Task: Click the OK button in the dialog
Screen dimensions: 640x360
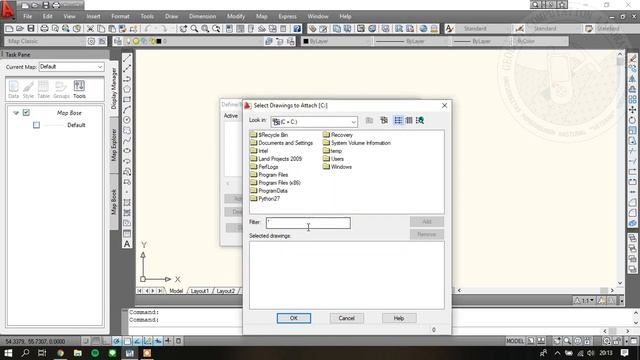Action: coord(293,318)
